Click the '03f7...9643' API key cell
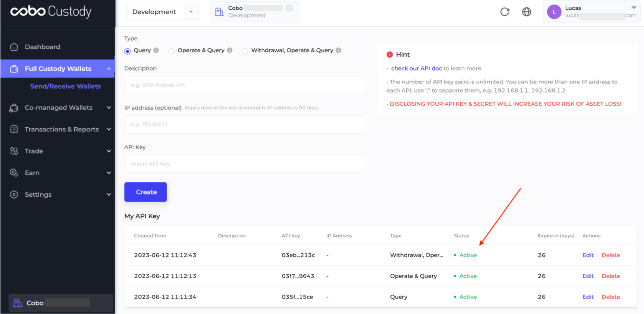The height and width of the screenshot is (314, 644). coord(298,276)
